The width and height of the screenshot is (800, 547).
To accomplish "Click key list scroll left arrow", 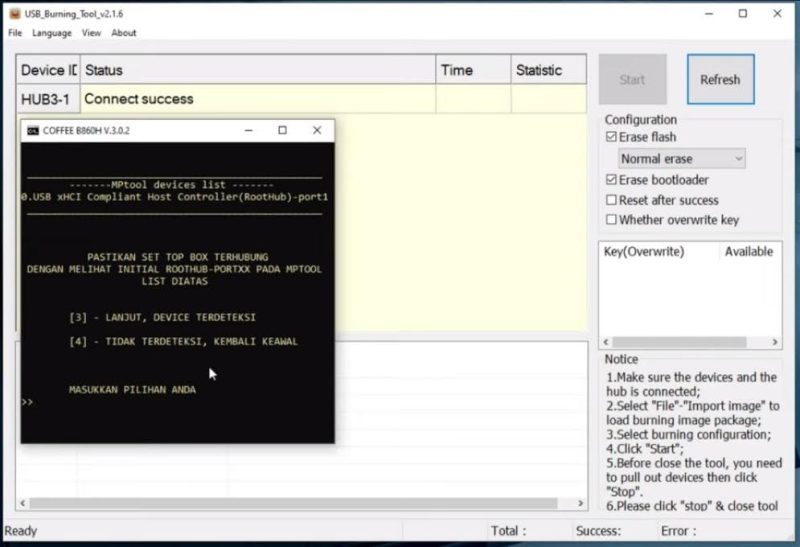I will pyautogui.click(x=606, y=342).
